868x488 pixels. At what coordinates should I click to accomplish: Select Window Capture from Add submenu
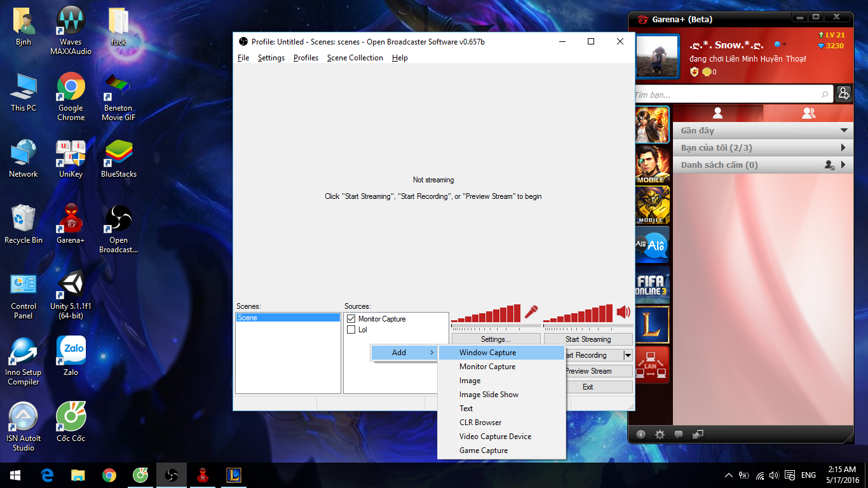pos(501,353)
